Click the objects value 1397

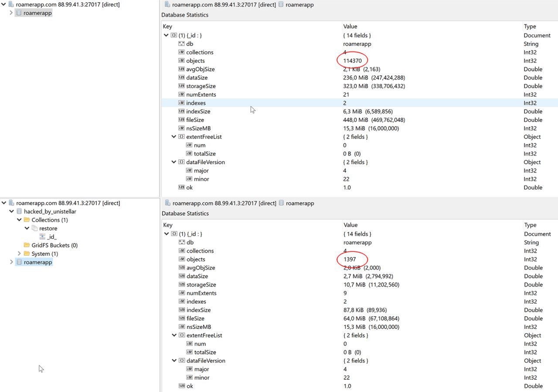click(x=350, y=260)
